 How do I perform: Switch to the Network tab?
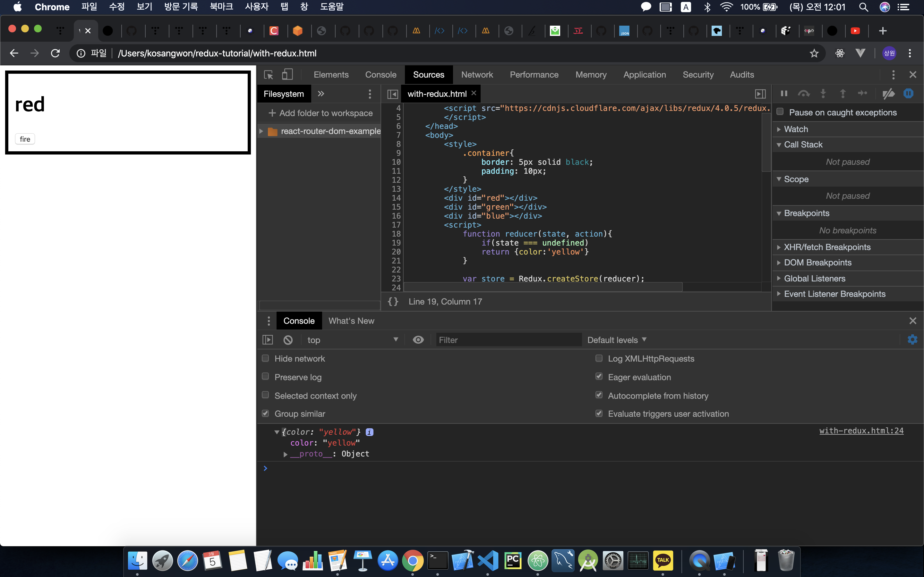[x=477, y=75]
